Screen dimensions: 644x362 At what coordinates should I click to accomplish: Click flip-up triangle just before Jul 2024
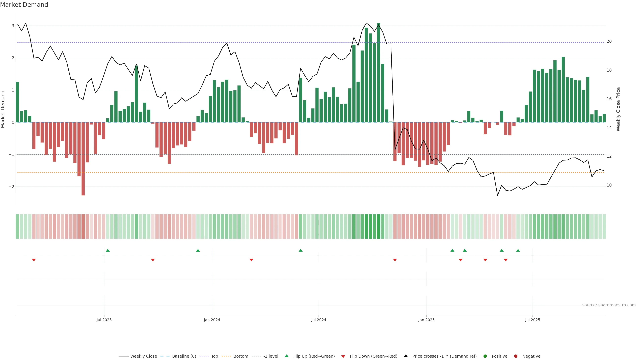(301, 250)
